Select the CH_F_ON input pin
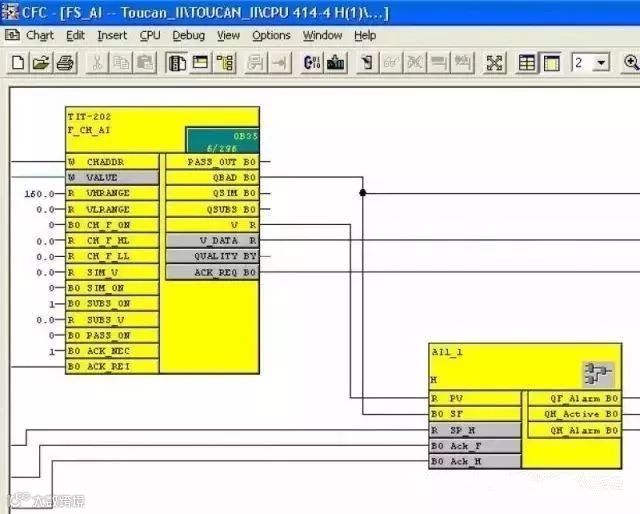 pyautogui.click(x=112, y=225)
